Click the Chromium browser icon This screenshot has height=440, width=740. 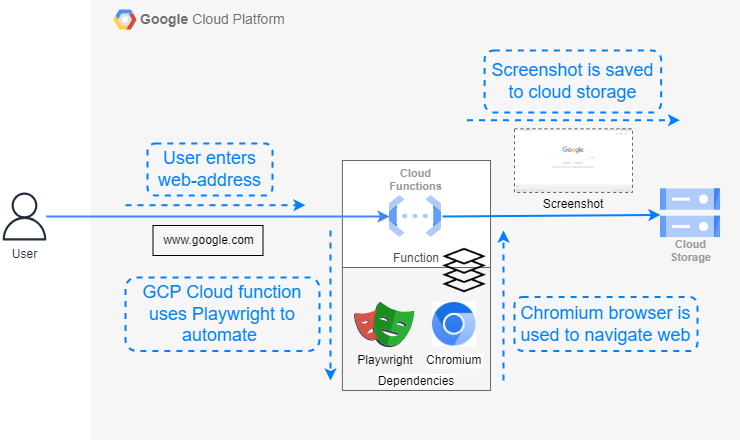pyautogui.click(x=453, y=324)
